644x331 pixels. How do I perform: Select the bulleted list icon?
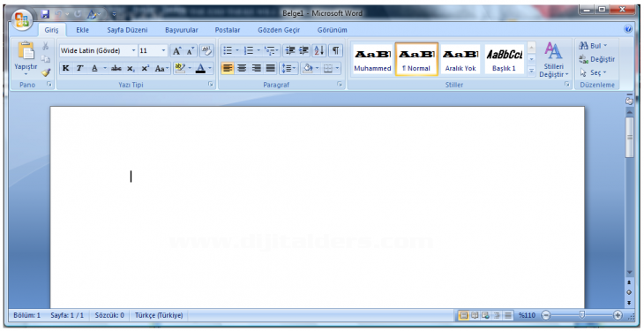[x=228, y=50]
